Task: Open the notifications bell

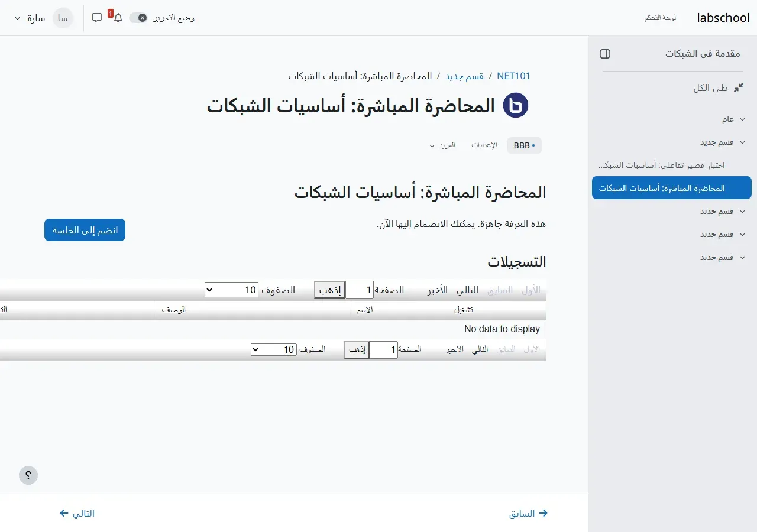Action: pos(118,18)
